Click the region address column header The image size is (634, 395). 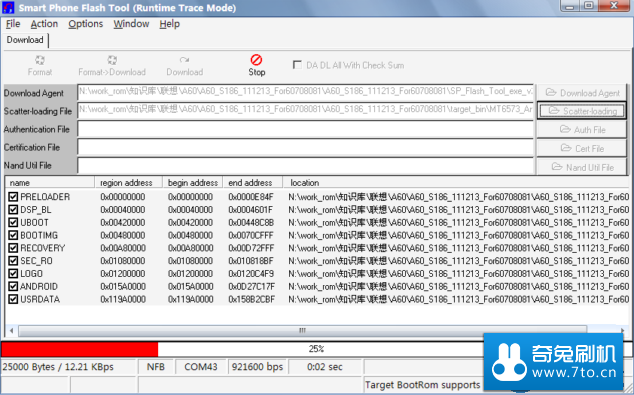[x=129, y=183]
